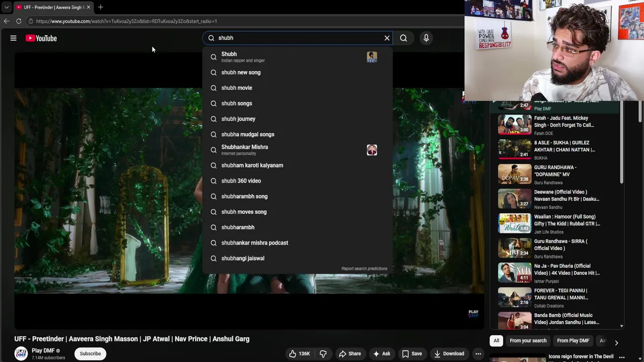Like the video with 136K likes
644x362 pixels.
click(299, 353)
